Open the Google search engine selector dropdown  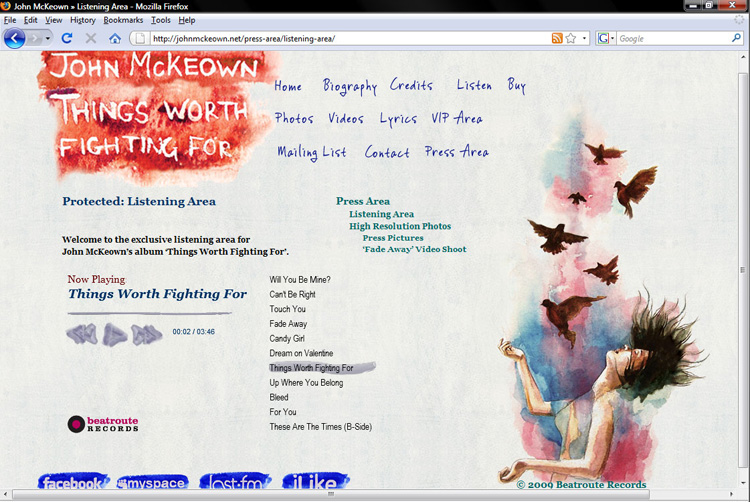(606, 38)
